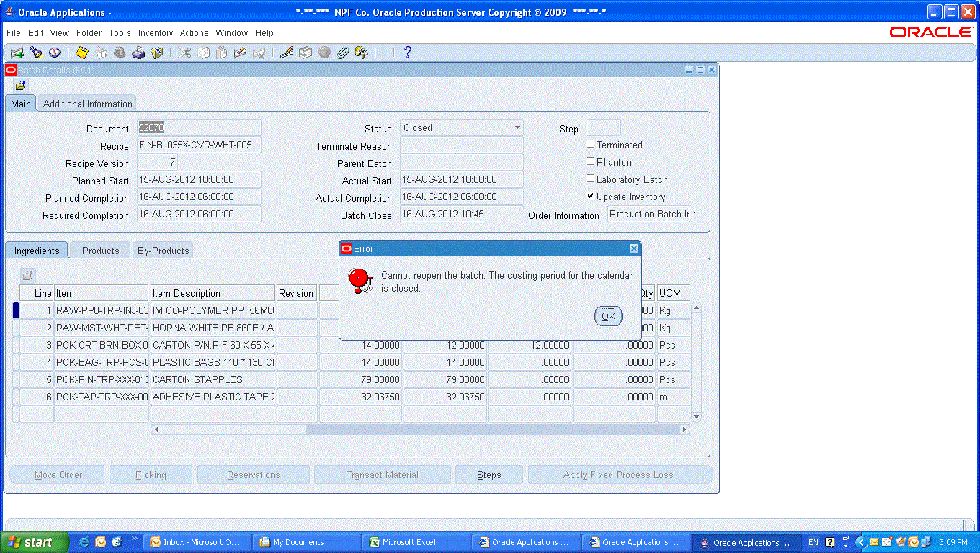Screen dimensions: 980x553
Task: Click the Windows start button
Action: point(34,542)
